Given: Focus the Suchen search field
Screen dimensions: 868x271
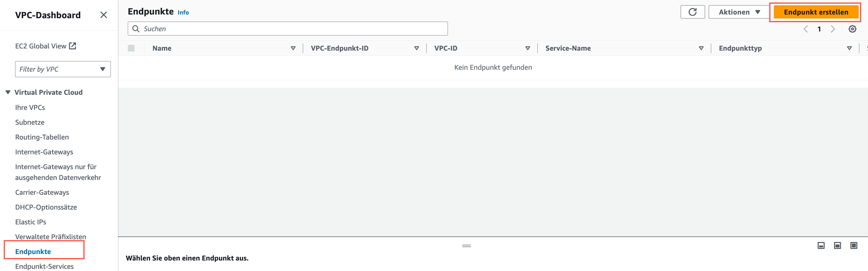Looking at the screenshot, I should (x=287, y=29).
